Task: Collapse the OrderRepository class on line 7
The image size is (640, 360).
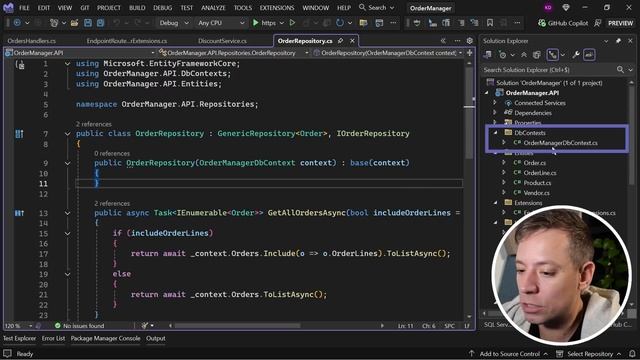Action: pos(67,134)
